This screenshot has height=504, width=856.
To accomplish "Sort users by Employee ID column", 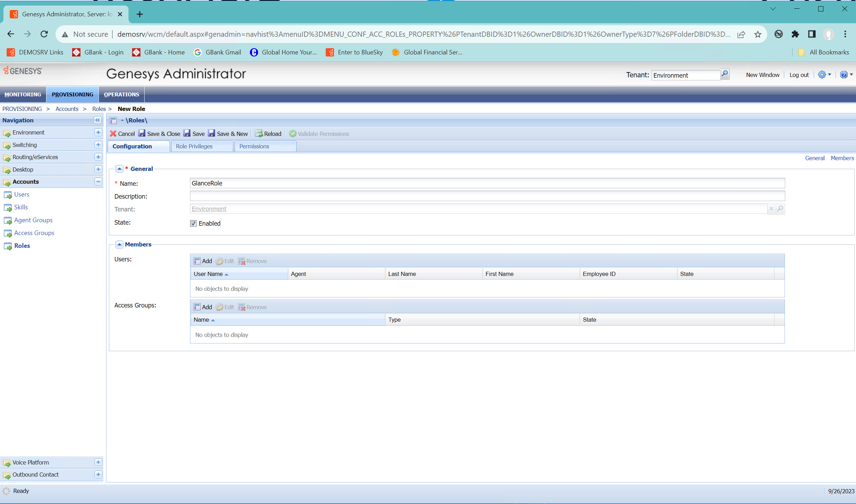I will click(x=628, y=274).
